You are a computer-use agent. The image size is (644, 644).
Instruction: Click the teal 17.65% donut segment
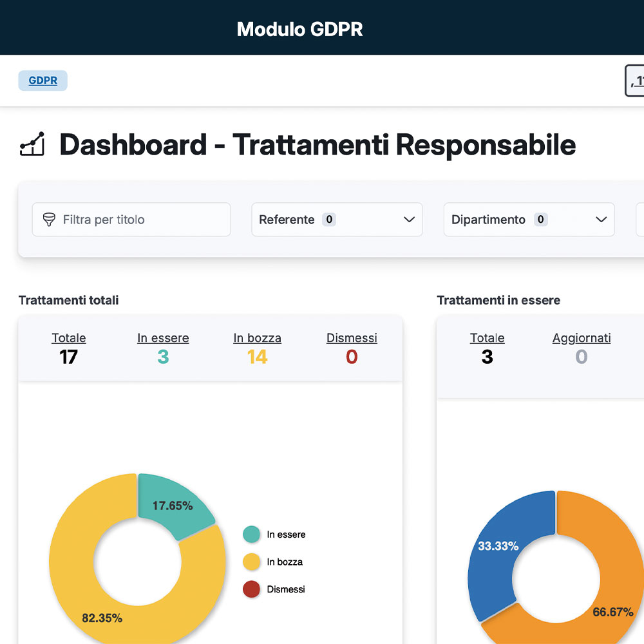pyautogui.click(x=173, y=502)
